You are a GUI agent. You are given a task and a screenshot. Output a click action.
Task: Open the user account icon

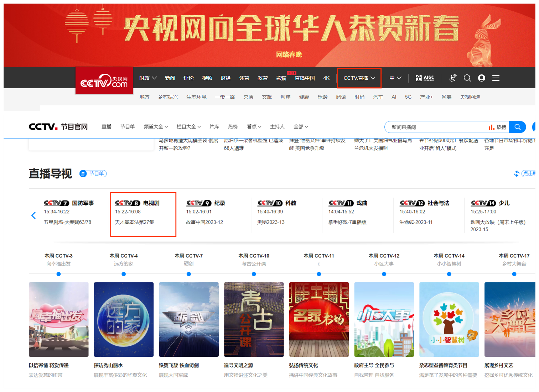tap(482, 78)
